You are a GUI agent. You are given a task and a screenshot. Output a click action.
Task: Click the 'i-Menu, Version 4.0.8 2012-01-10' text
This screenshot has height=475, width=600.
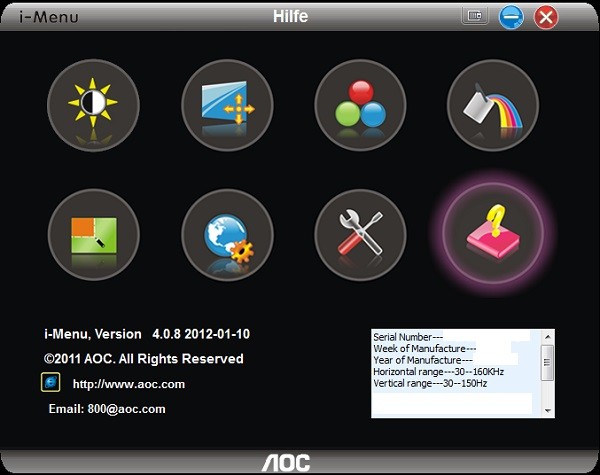click(x=147, y=334)
